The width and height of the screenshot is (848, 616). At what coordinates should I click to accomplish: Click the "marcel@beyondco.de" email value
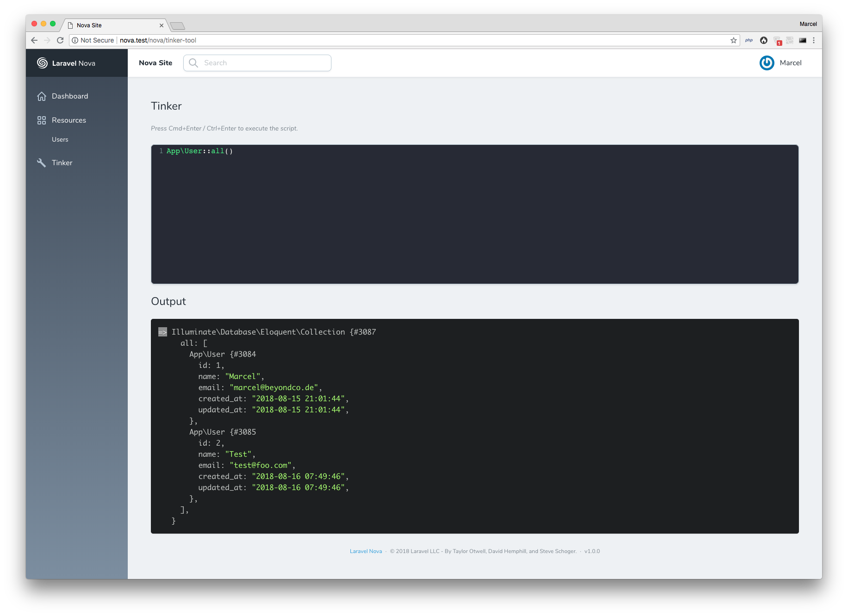coord(274,388)
